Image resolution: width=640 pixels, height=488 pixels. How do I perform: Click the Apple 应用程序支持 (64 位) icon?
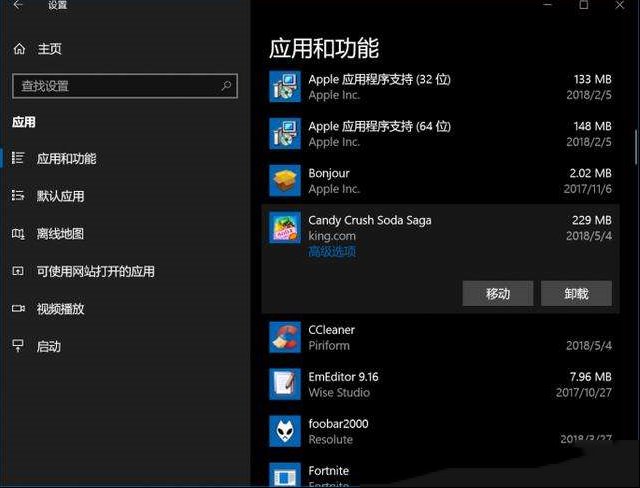[x=285, y=133]
